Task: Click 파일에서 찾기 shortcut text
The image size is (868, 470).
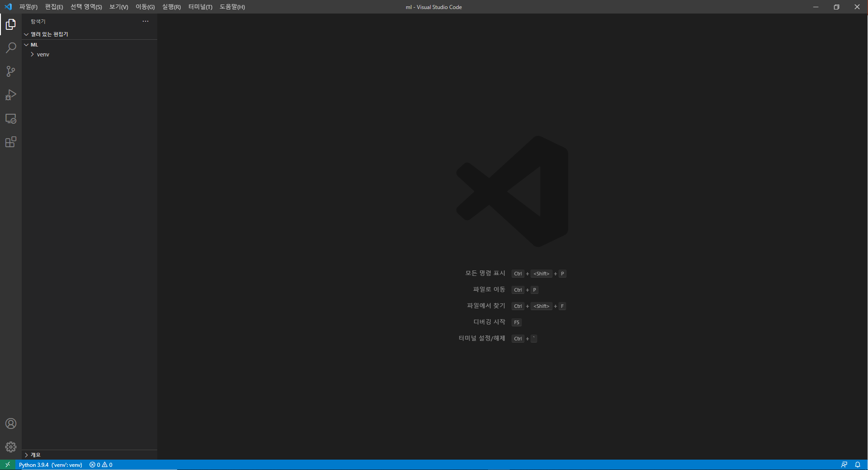Action: pos(486,306)
